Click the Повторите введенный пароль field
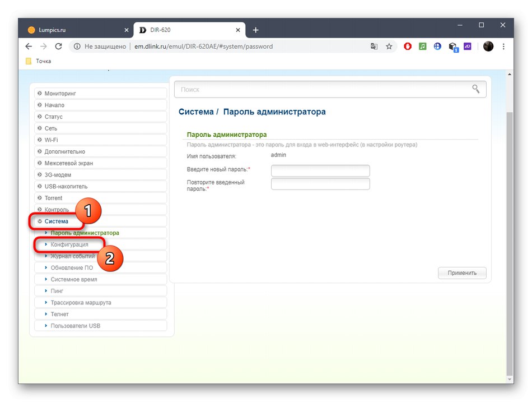532x402 pixels. click(320, 184)
